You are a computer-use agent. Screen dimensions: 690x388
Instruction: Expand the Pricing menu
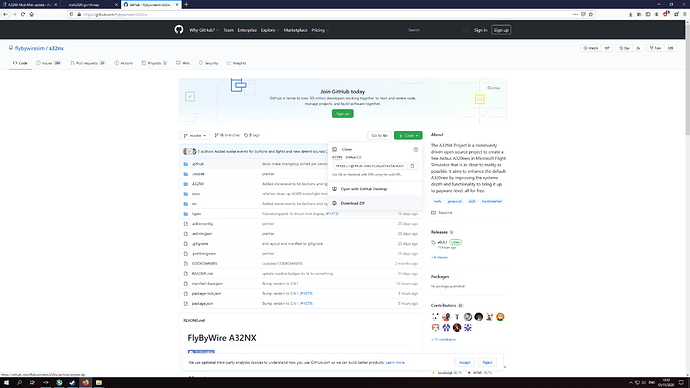[x=320, y=30]
